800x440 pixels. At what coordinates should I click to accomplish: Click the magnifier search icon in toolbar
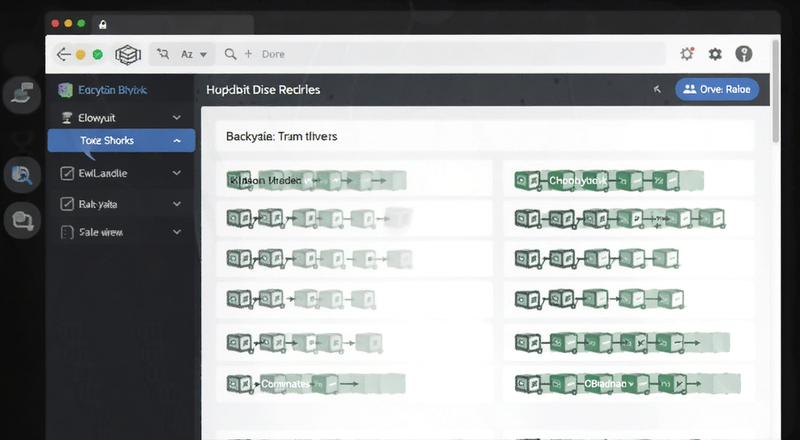(x=231, y=54)
